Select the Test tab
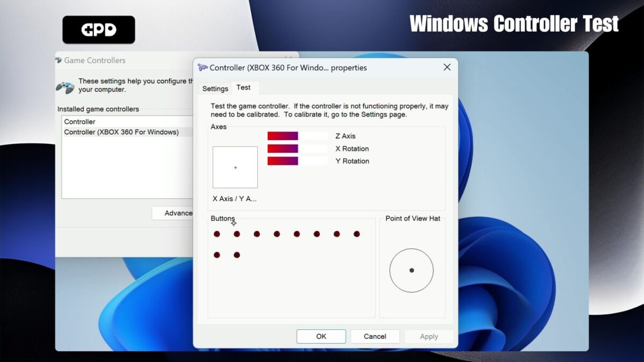The width and height of the screenshot is (644, 362). click(x=244, y=87)
